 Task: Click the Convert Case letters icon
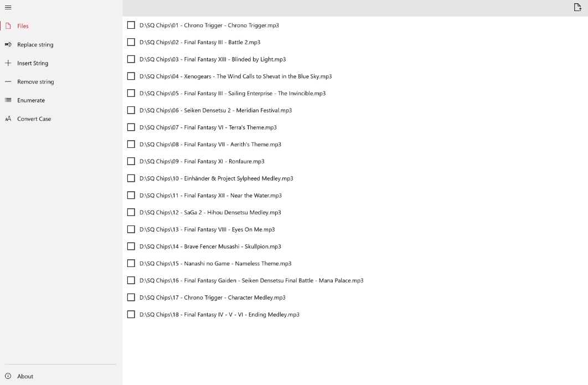pyautogui.click(x=8, y=119)
